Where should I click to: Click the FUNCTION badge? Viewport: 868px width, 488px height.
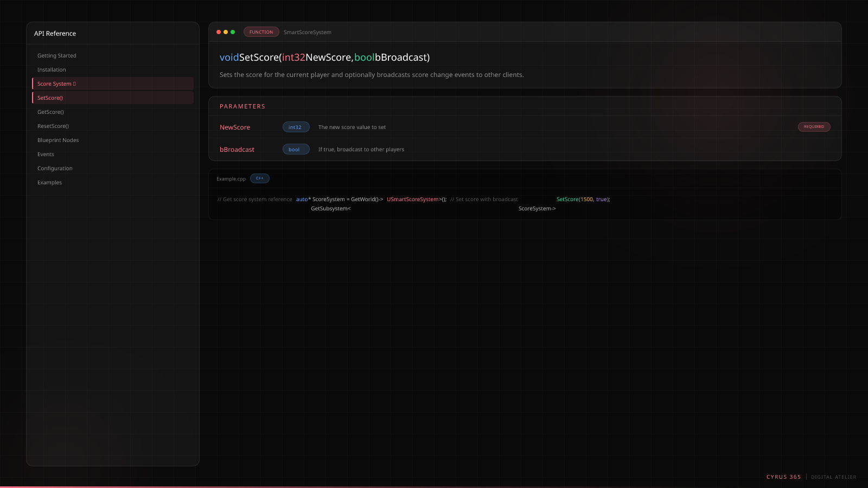point(261,32)
